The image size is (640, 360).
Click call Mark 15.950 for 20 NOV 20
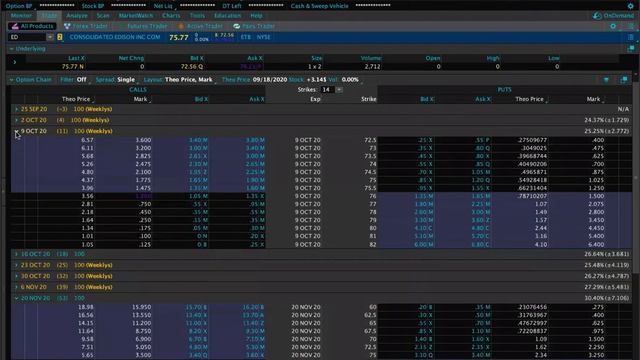click(142, 307)
